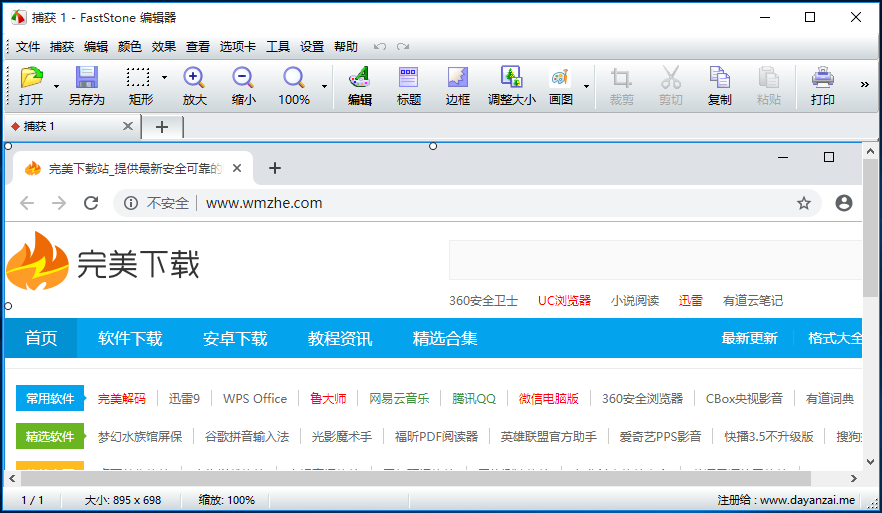Viewport: 882px width, 513px height.
Task: Click the 另存为 (Save As) floppy icon
Action: pos(87,79)
